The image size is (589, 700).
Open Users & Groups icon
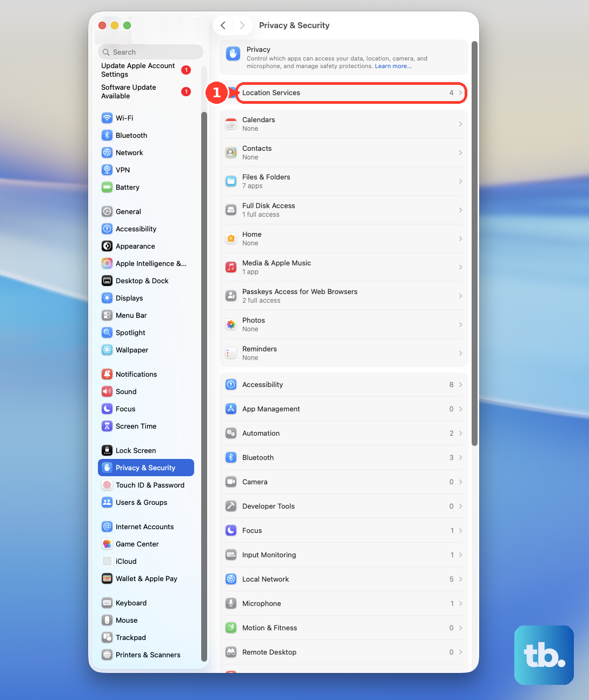[107, 502]
